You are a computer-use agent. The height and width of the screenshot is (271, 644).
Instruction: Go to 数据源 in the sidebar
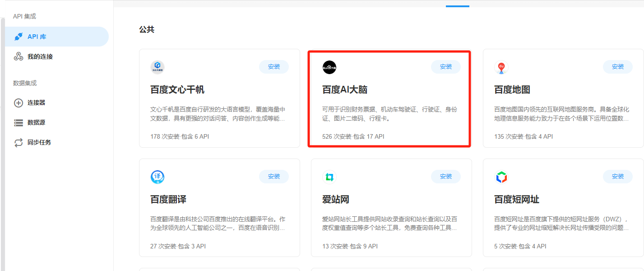point(36,122)
